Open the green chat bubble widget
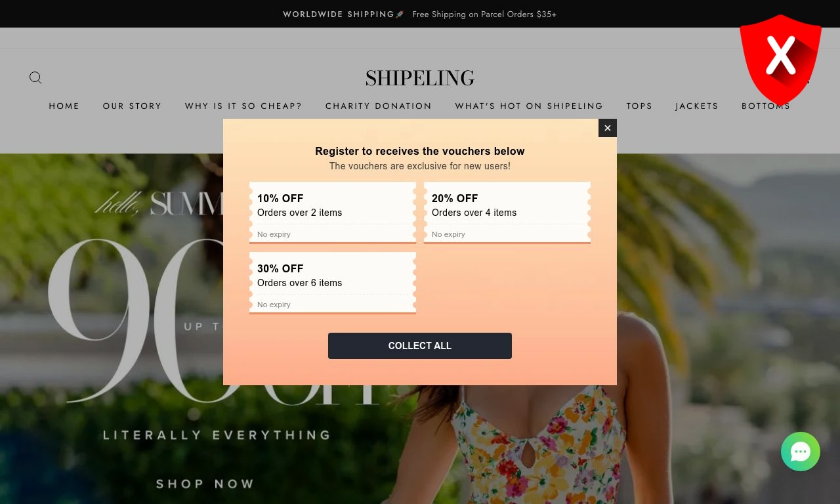This screenshot has width=840, height=504. [x=801, y=451]
